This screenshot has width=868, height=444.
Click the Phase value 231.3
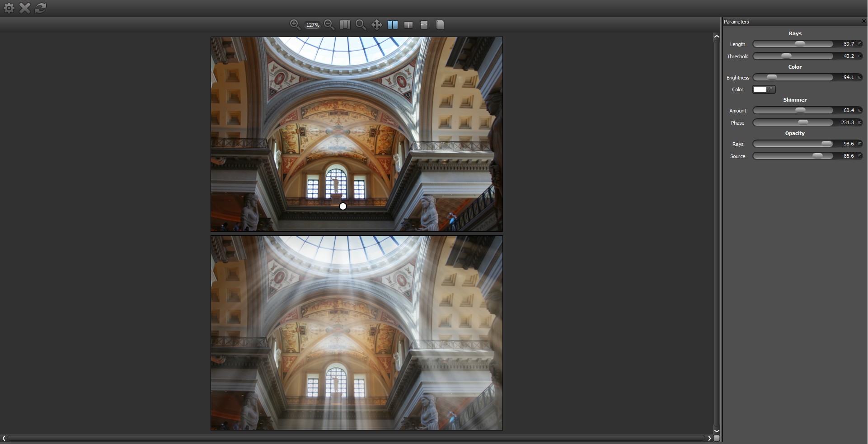point(847,122)
